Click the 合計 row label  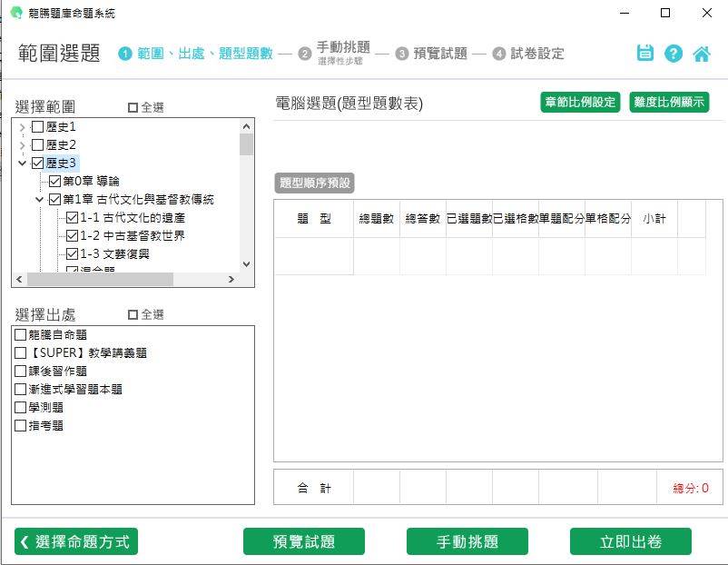click(314, 488)
